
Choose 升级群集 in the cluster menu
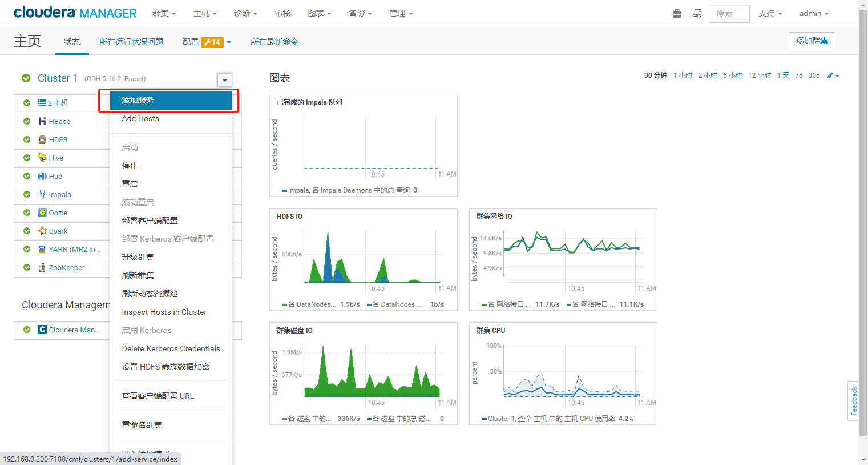point(171,257)
